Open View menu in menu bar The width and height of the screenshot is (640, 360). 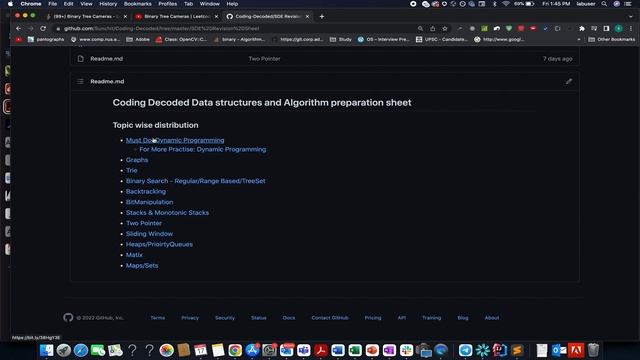tap(86, 4)
